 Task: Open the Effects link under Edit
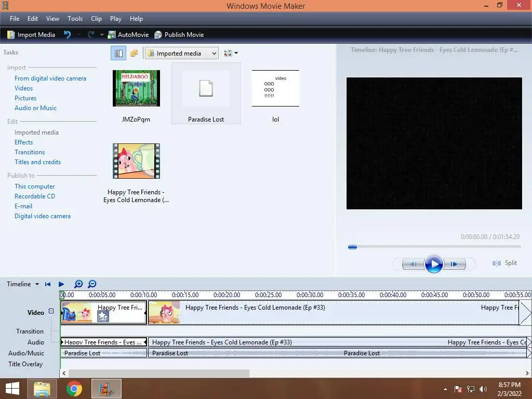tap(24, 142)
